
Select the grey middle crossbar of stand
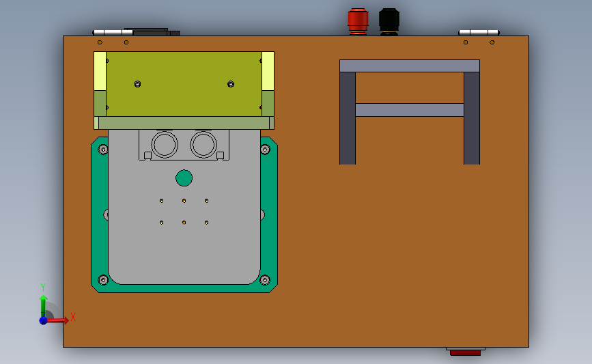tap(410, 110)
